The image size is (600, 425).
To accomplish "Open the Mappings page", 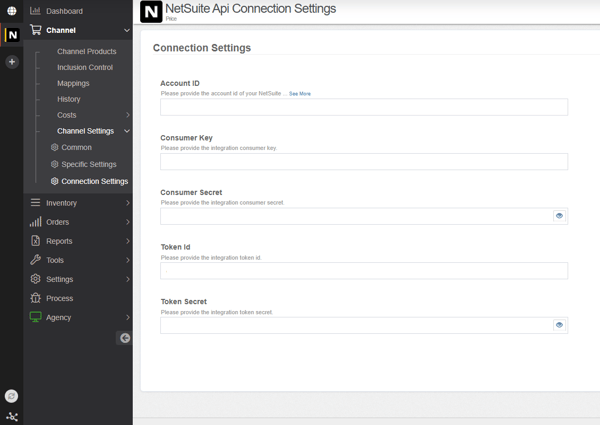I will tap(73, 83).
